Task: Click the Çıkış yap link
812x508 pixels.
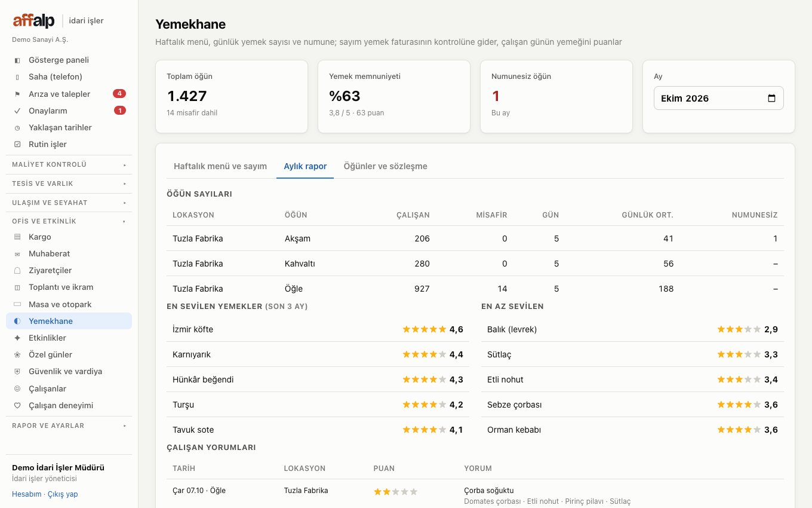Action: [x=63, y=494]
